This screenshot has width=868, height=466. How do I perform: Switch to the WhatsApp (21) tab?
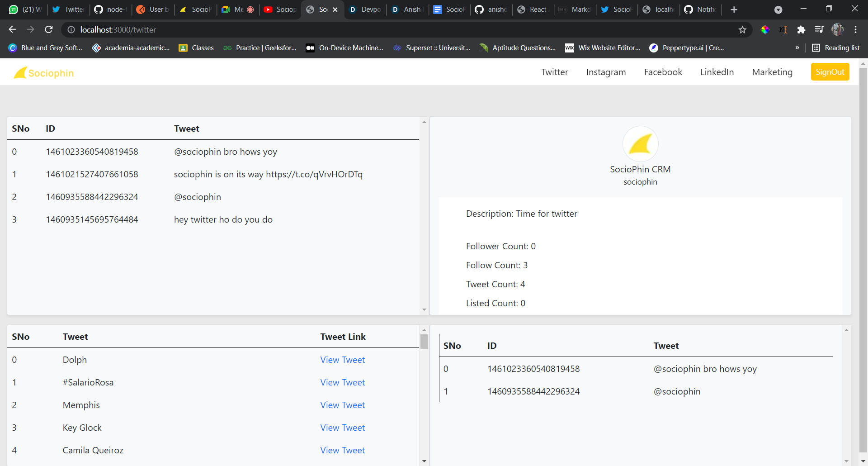[x=25, y=10]
